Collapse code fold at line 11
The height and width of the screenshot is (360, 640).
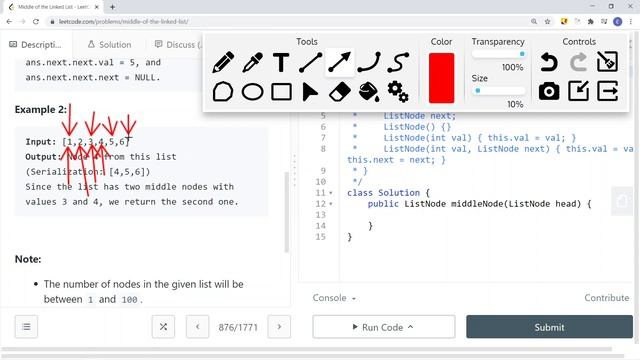point(331,193)
